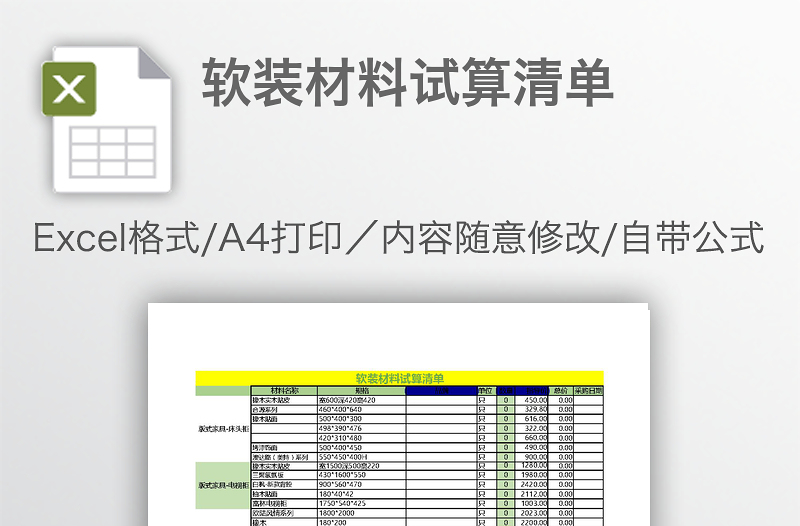Select the price cell 2420.00

click(x=531, y=484)
